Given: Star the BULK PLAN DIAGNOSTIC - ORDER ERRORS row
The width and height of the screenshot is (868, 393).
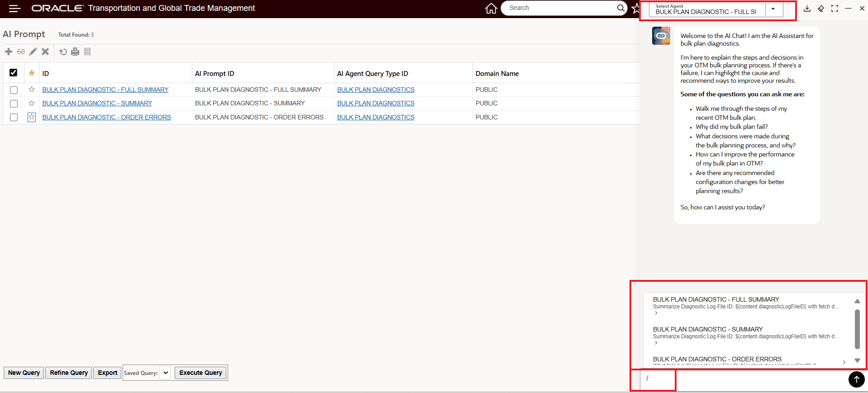Looking at the screenshot, I should coord(32,117).
